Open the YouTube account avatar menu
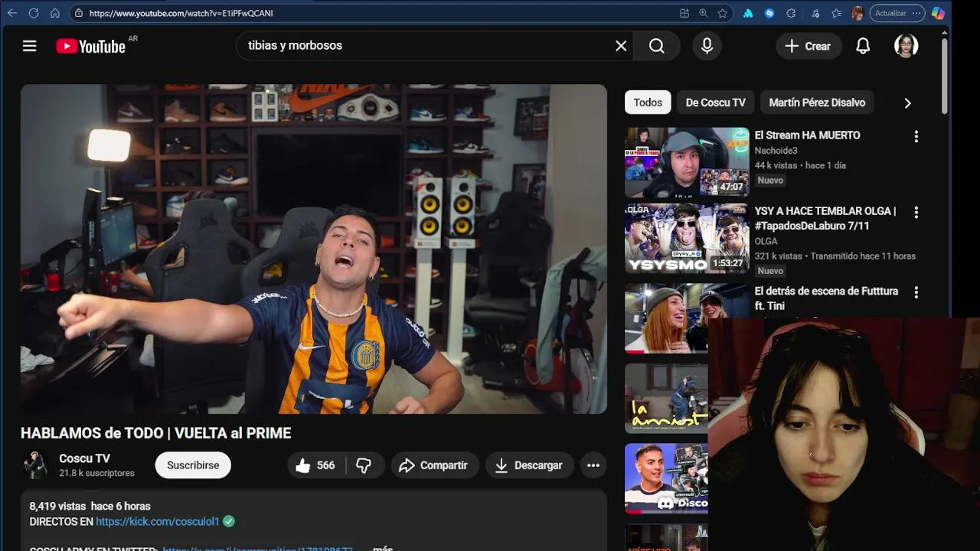 [x=906, y=46]
